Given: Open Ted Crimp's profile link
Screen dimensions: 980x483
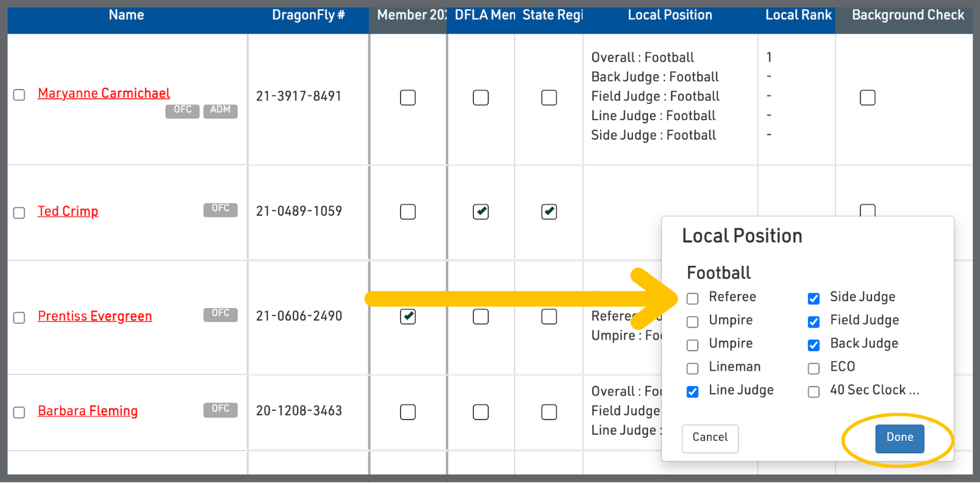Looking at the screenshot, I should click(68, 211).
